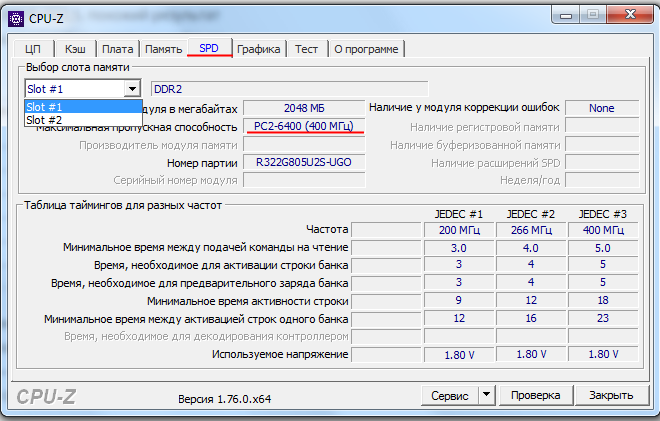
Task: Switch to the Тест tab
Action: tap(306, 49)
